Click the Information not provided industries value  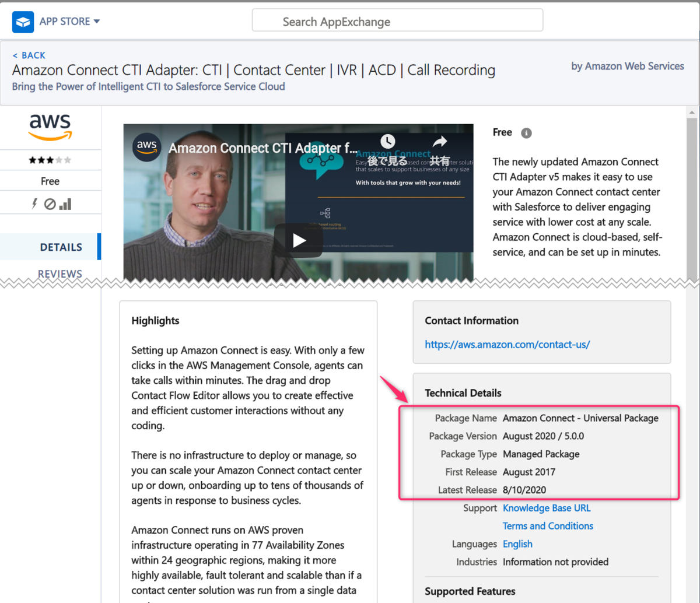coord(555,562)
